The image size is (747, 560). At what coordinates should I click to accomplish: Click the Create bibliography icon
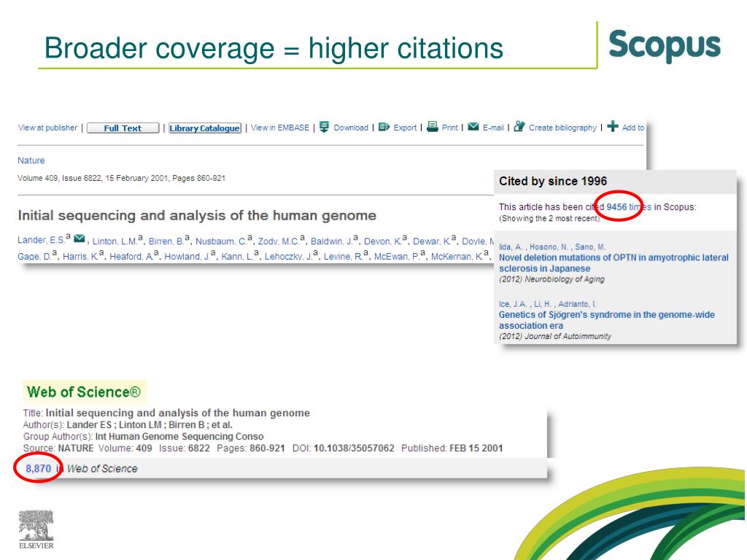(x=519, y=127)
